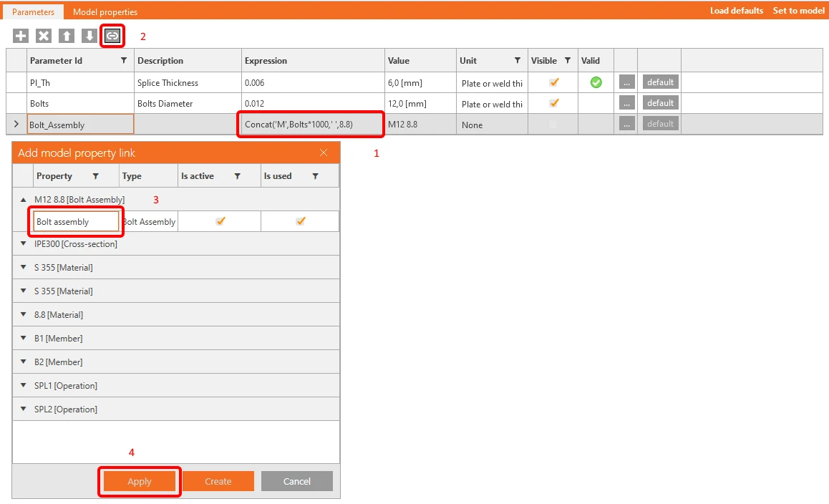Open the model property link icon
The image size is (829, 504).
tap(112, 36)
